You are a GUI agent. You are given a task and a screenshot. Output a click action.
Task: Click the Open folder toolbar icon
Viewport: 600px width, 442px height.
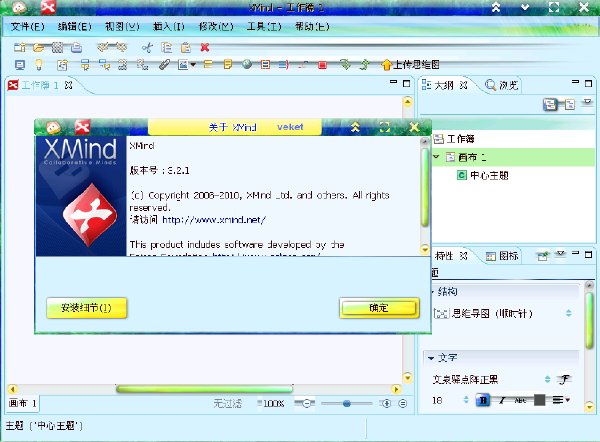pos(38,47)
